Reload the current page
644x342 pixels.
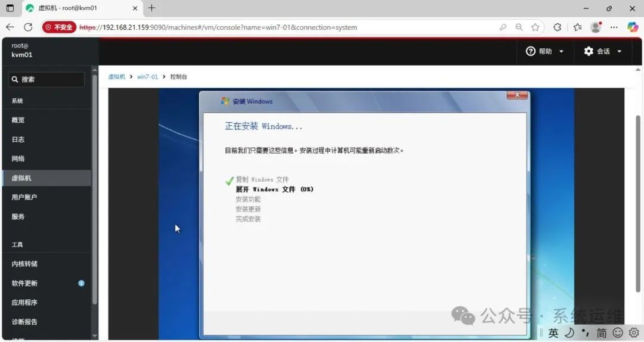click(x=28, y=27)
